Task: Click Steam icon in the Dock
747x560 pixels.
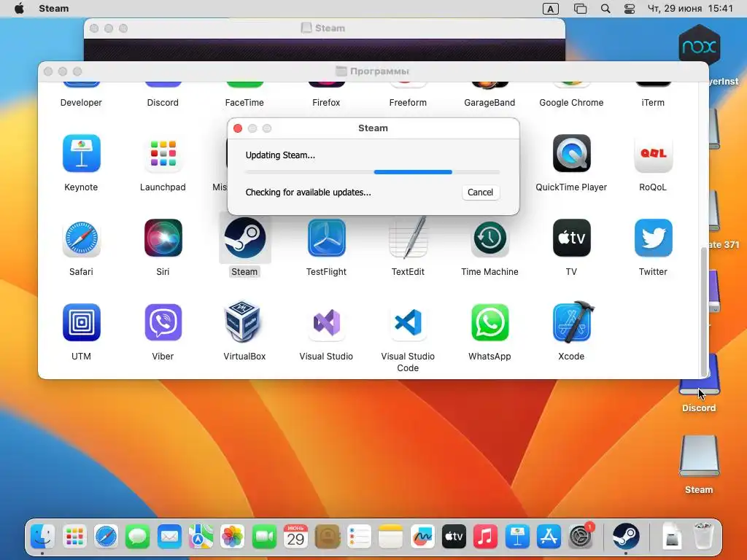Action: coord(626,537)
